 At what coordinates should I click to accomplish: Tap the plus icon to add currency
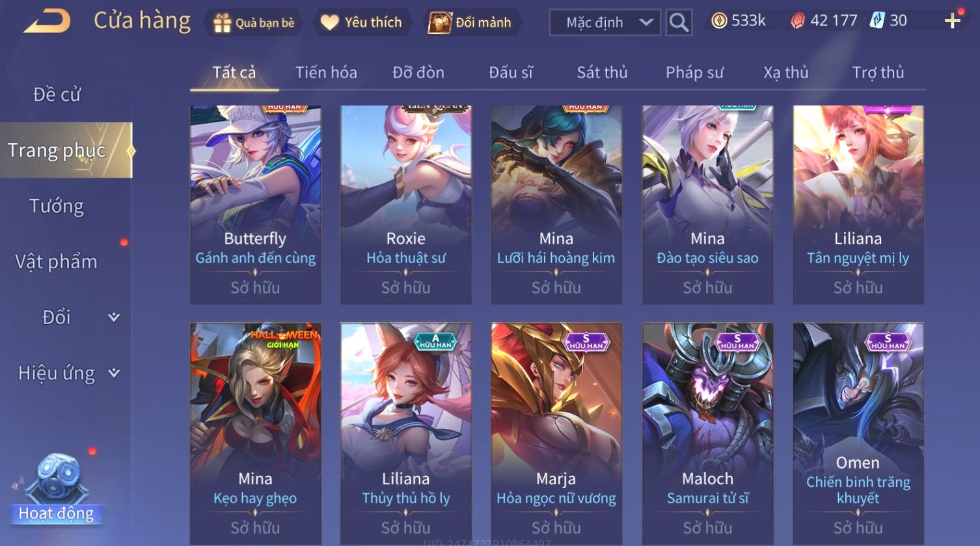click(953, 21)
